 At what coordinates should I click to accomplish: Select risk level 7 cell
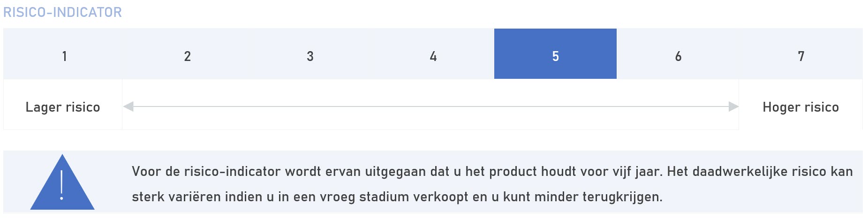[x=801, y=54]
